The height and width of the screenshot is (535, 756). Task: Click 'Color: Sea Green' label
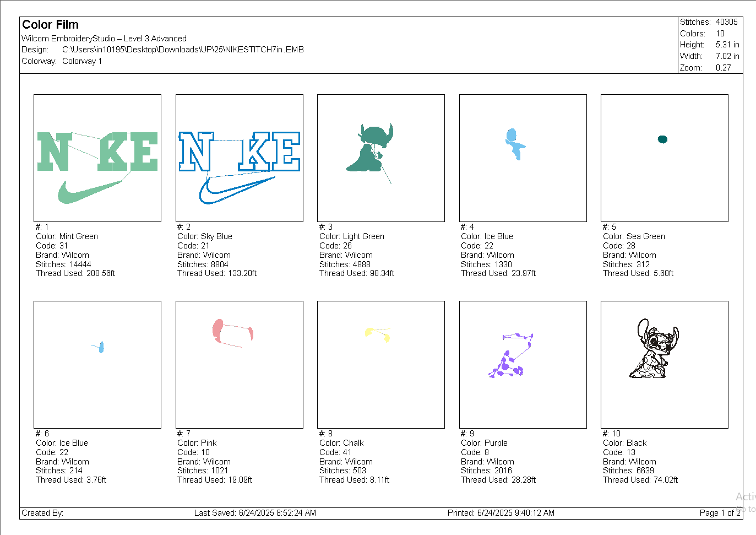tap(634, 236)
